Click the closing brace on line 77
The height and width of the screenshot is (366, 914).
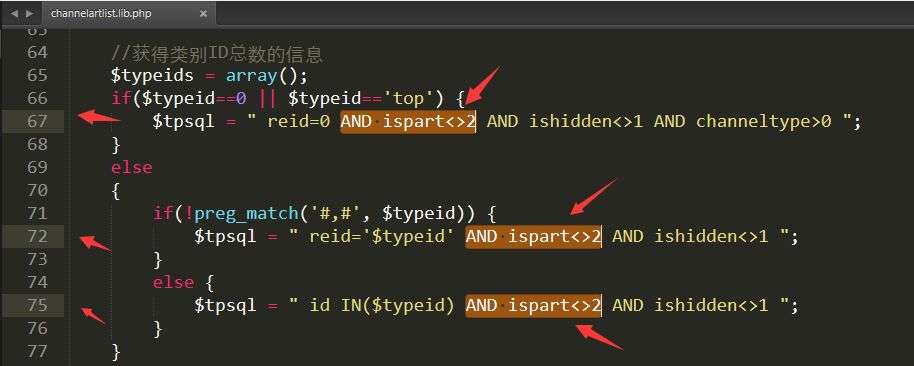point(116,351)
